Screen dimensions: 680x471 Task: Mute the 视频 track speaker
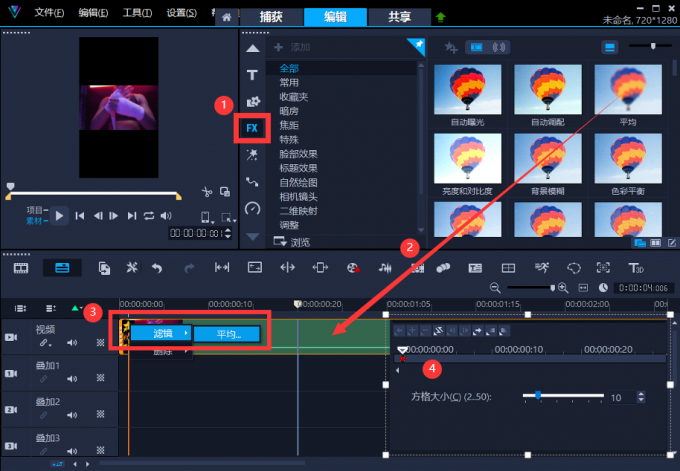click(72, 343)
